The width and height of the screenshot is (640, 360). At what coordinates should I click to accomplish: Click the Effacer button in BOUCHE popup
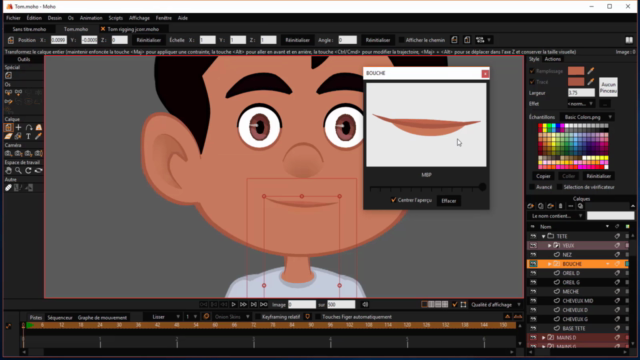pos(449,201)
